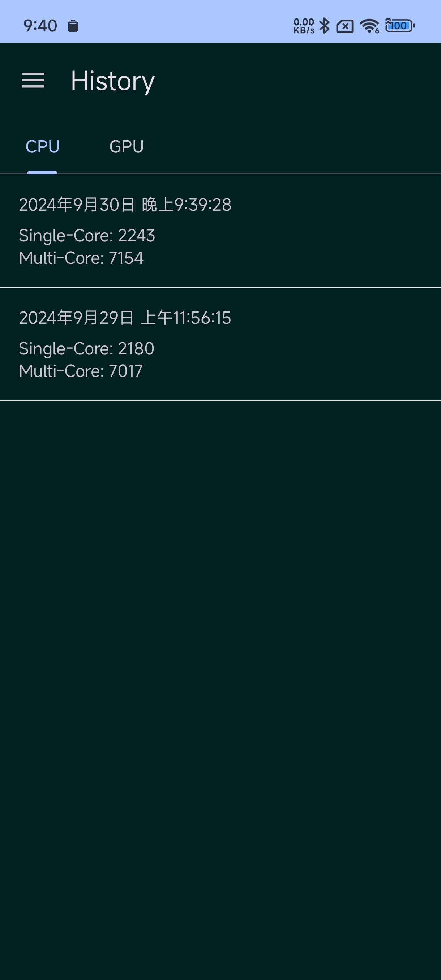Image resolution: width=441 pixels, height=980 pixels.
Task: Click the 上午11:56:15 timestamp
Action: click(186, 318)
